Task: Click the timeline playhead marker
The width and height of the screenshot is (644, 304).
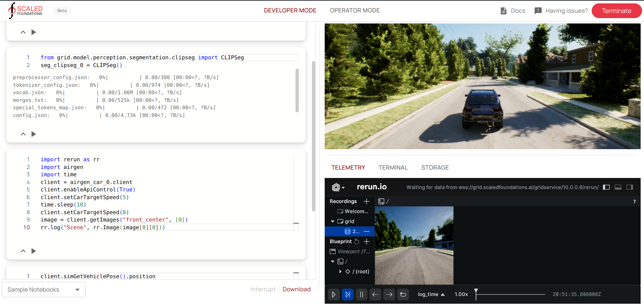Action: tap(476, 291)
